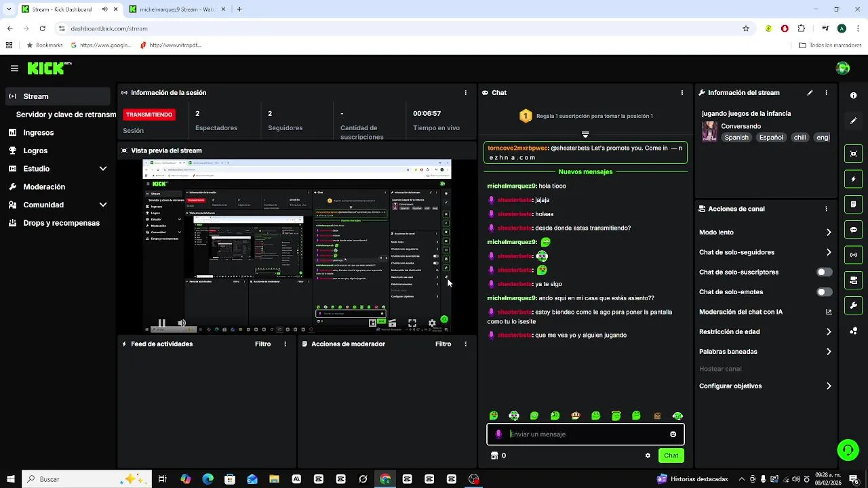868x488 pixels.
Task: Open Información de la sesión options menu
Action: pyautogui.click(x=465, y=93)
